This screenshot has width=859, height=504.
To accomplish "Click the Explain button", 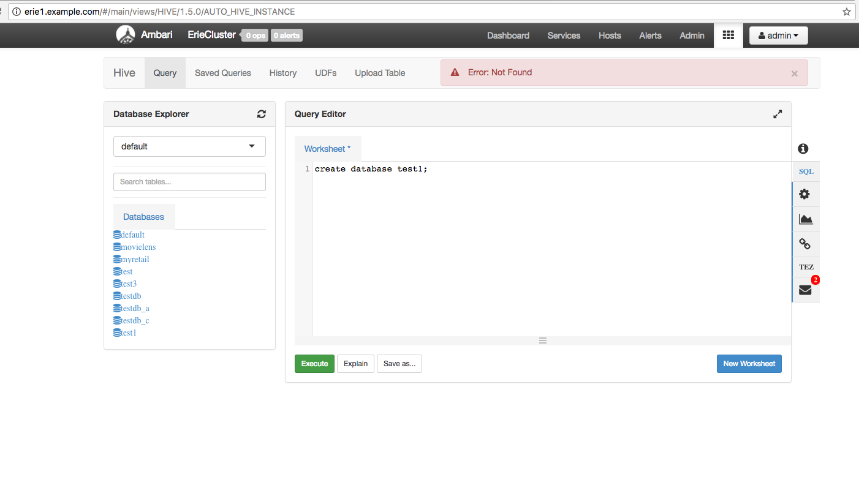I will point(355,364).
